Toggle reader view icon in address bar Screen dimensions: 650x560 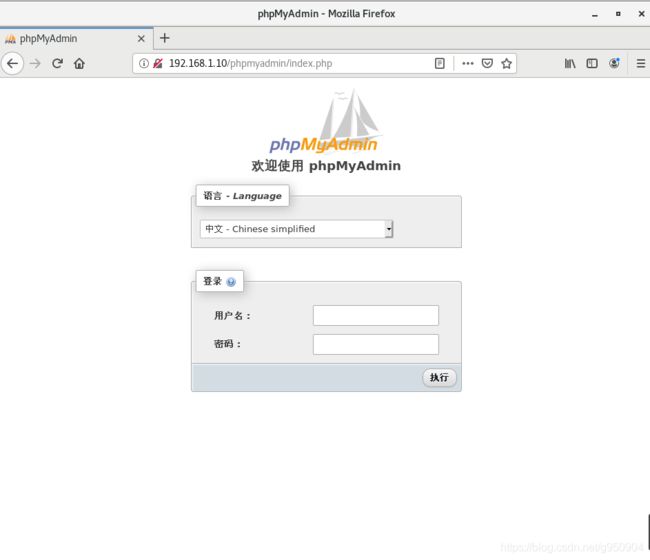439,63
